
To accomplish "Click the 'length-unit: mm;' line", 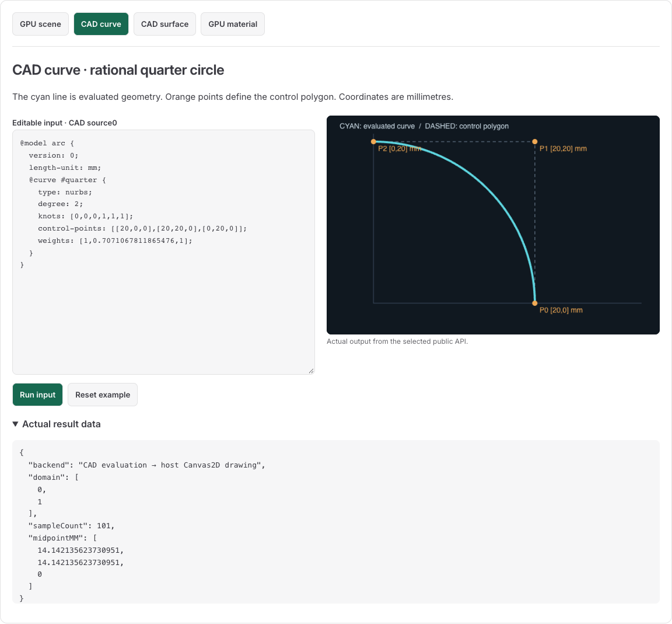I will [x=65, y=168].
